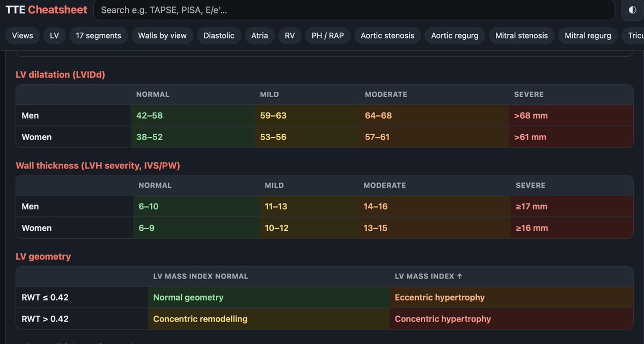Select the Men 6–10 wall thickness cell
644x344 pixels.
196,207
